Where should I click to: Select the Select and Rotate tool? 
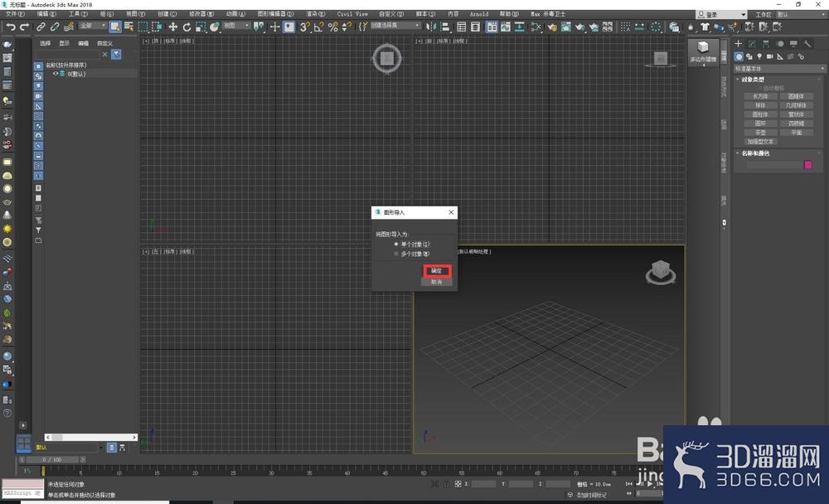(187, 27)
